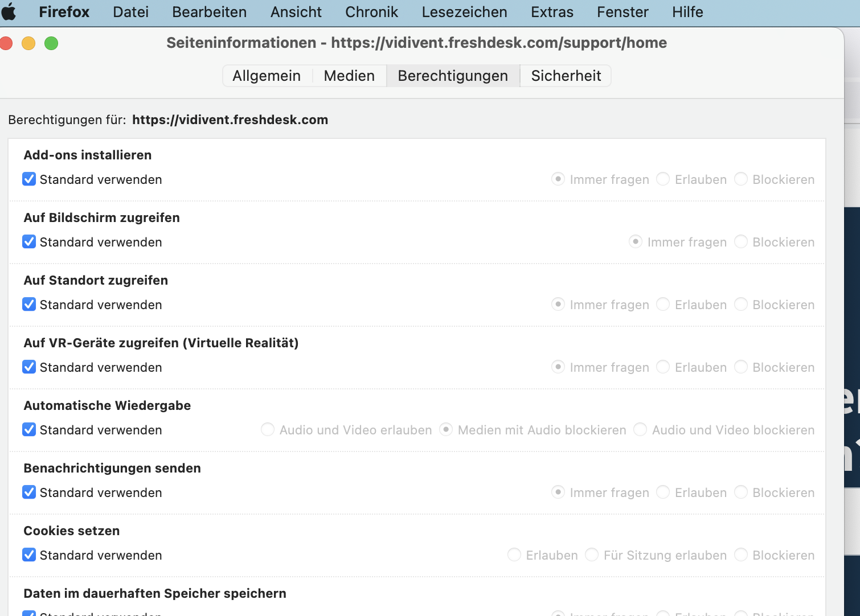Image resolution: width=860 pixels, height=616 pixels.
Task: Open the Lesezeichen menu
Action: coord(464,12)
